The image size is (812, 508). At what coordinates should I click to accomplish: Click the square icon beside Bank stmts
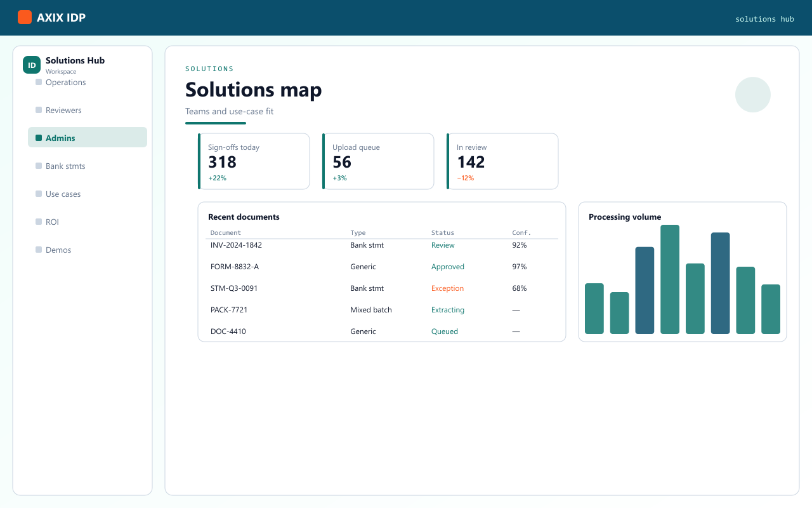[39, 166]
